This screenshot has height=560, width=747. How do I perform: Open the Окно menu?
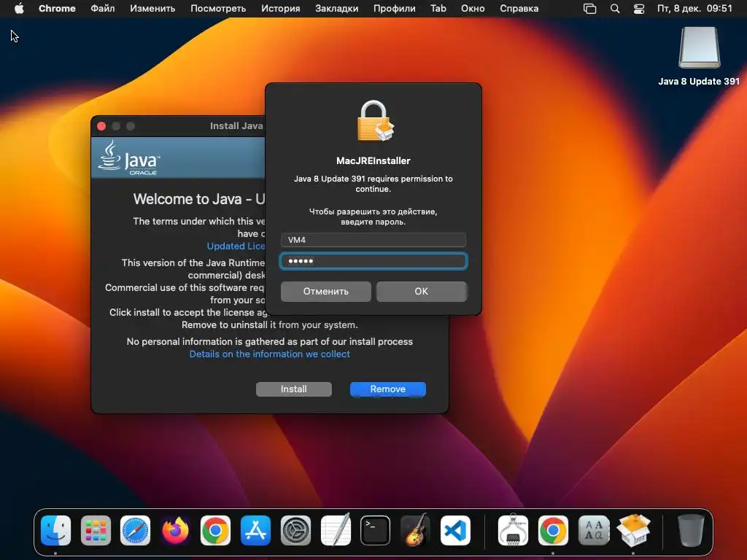473,9
